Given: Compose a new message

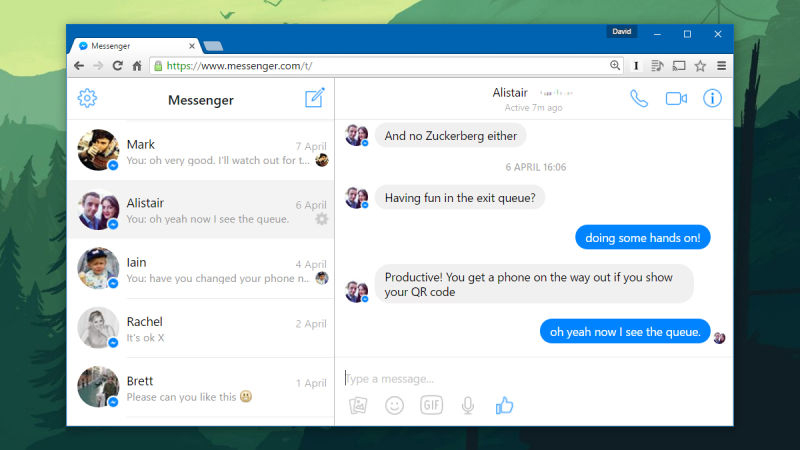Looking at the screenshot, I should pos(314,97).
